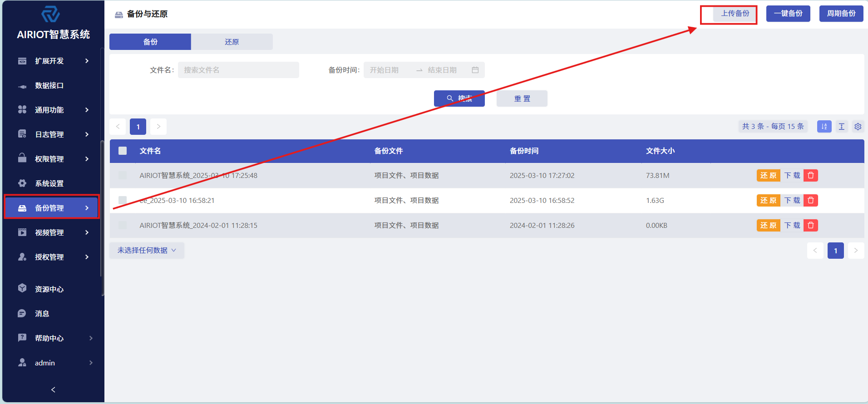This screenshot has height=404, width=868.
Task: Select the checkbox for the 2024-02-01 backup row
Action: click(x=123, y=225)
